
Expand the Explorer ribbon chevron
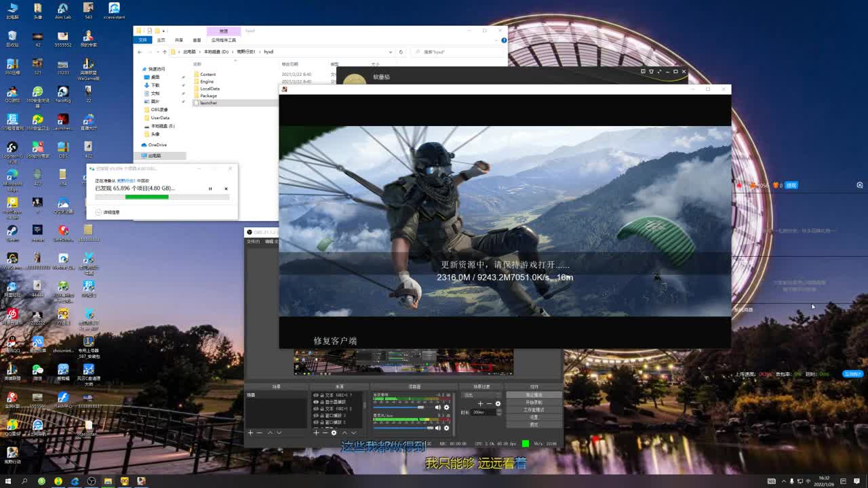click(497, 40)
